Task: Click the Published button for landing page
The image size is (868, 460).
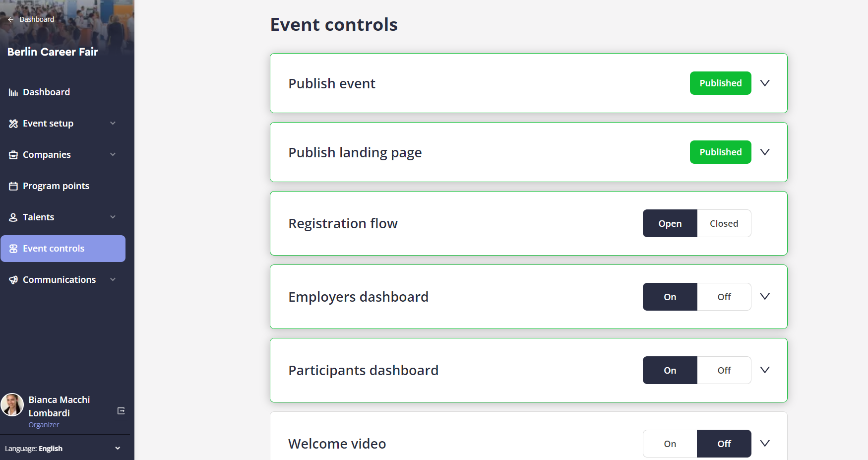Action: click(x=720, y=152)
